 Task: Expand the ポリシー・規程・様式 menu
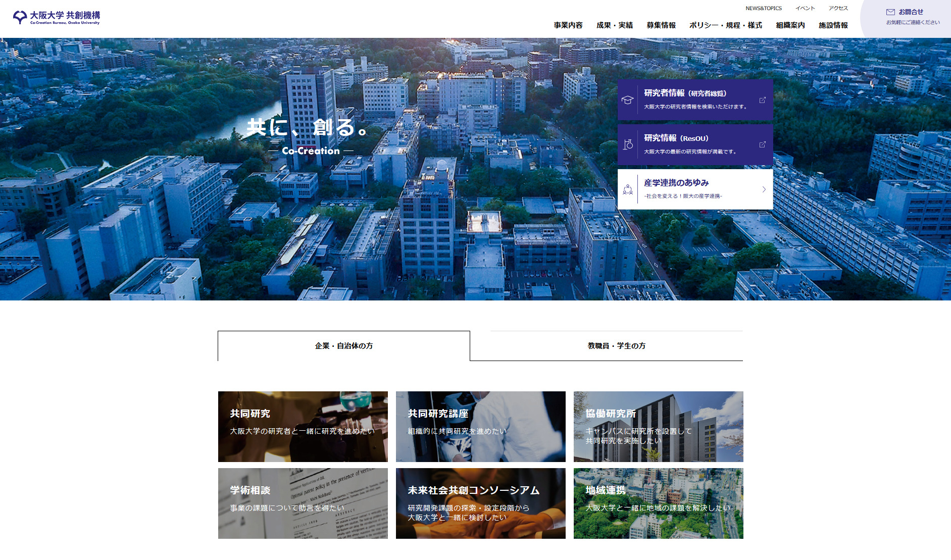click(x=725, y=25)
